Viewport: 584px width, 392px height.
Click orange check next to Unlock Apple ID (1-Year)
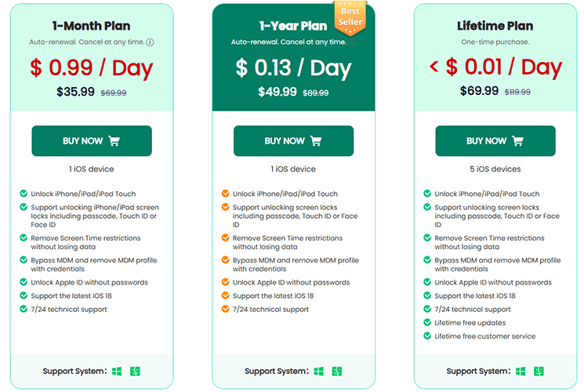(225, 282)
